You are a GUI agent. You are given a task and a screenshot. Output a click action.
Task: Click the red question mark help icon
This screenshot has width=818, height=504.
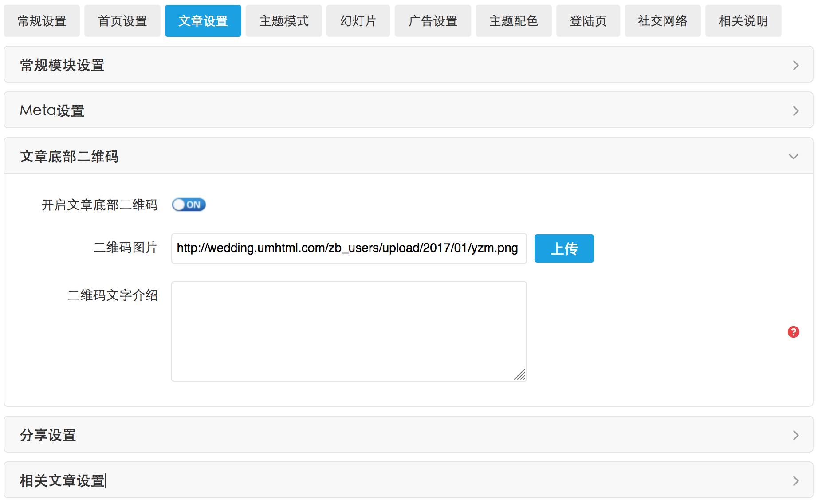click(x=793, y=332)
